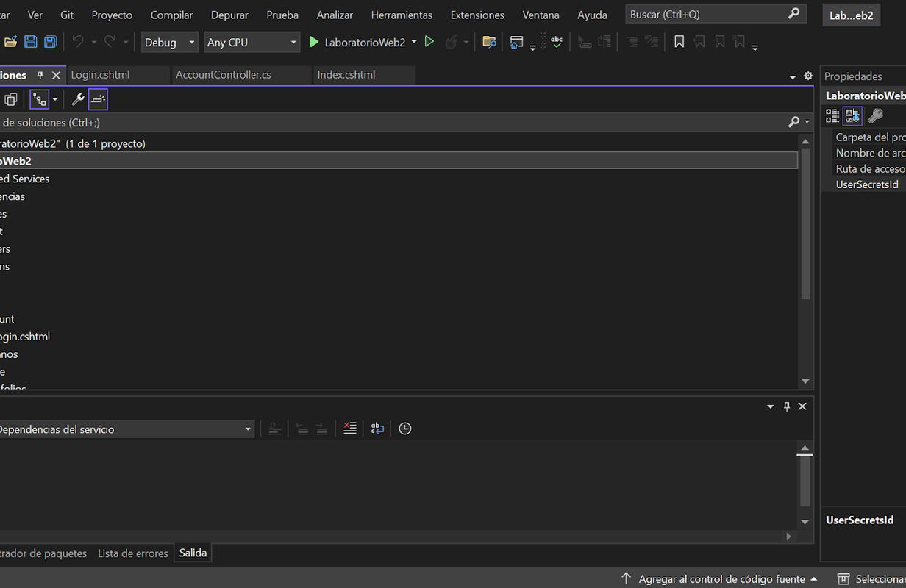Click the Start Without Debugging outline play icon
The height and width of the screenshot is (588, 906).
pyautogui.click(x=429, y=42)
